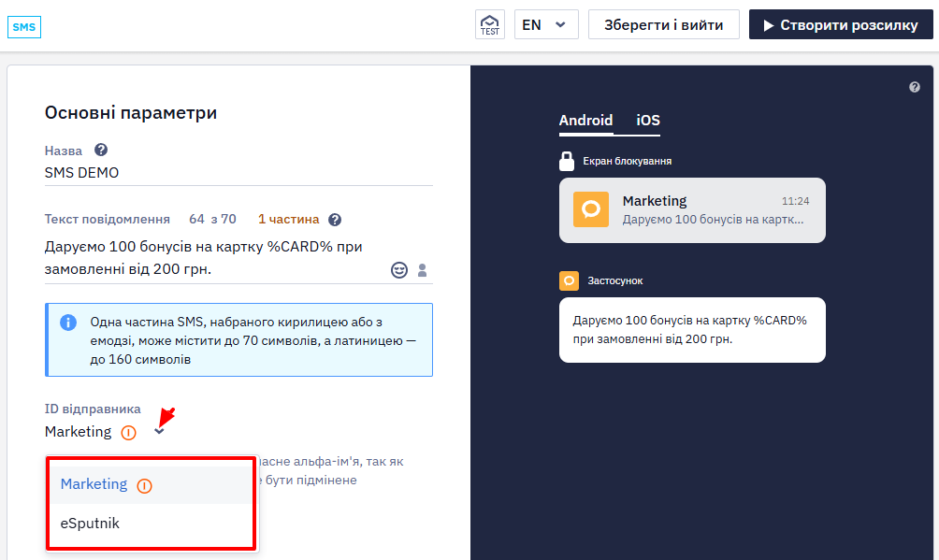The height and width of the screenshot is (560, 939).
Task: Click the warning icon beside selected Marketing sender
Action: click(129, 433)
